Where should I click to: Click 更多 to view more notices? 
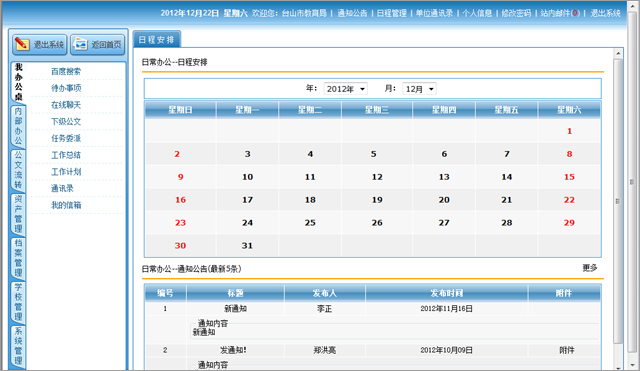pos(589,268)
